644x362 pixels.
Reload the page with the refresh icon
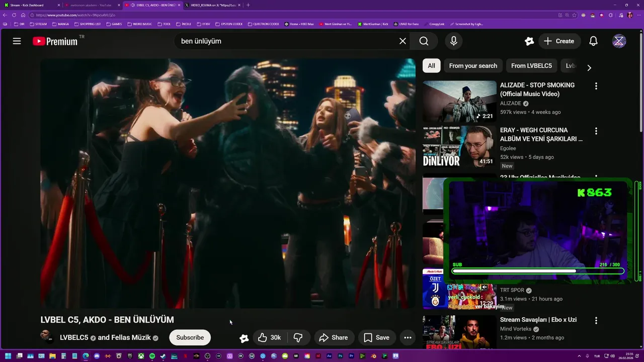[14, 15]
